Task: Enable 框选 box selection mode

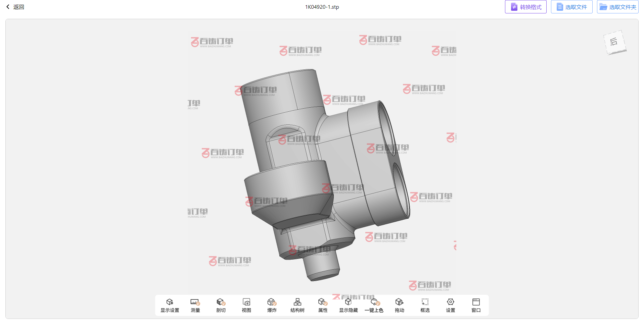Action: pos(425,305)
